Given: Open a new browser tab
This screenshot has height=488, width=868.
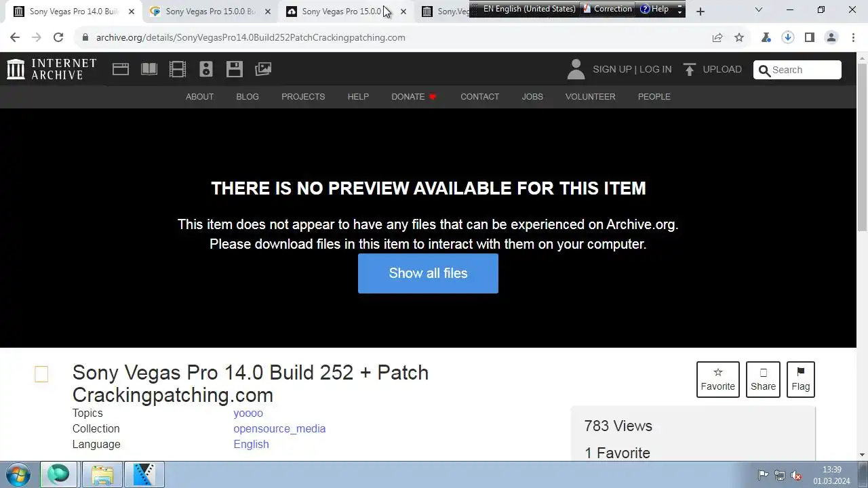Looking at the screenshot, I should tap(701, 11).
